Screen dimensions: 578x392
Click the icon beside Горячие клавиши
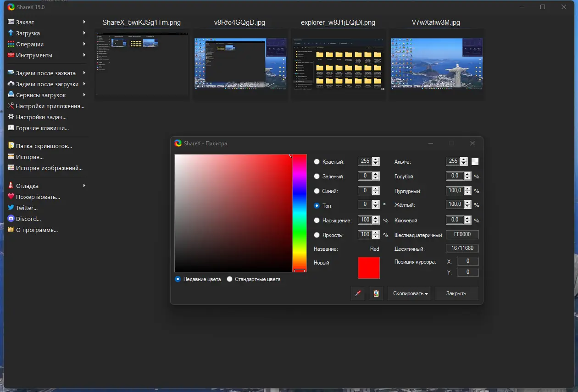11,128
